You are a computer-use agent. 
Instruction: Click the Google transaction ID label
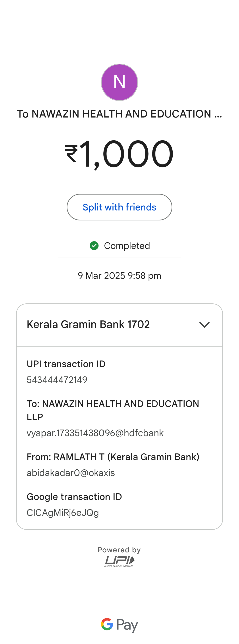(x=74, y=497)
